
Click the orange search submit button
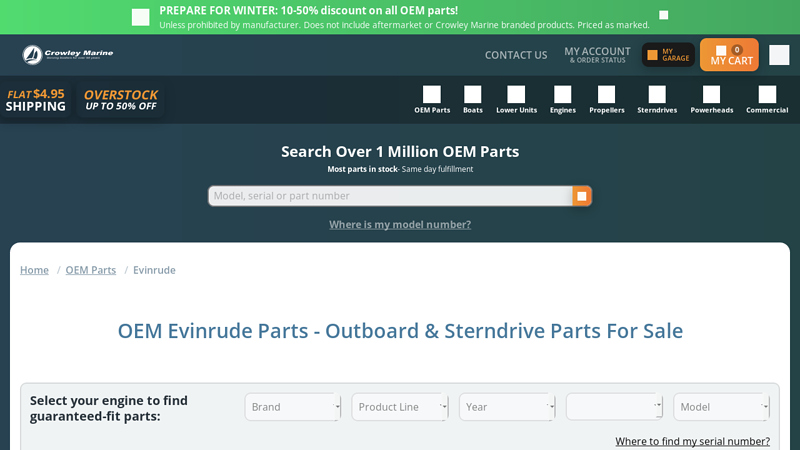[x=582, y=196]
